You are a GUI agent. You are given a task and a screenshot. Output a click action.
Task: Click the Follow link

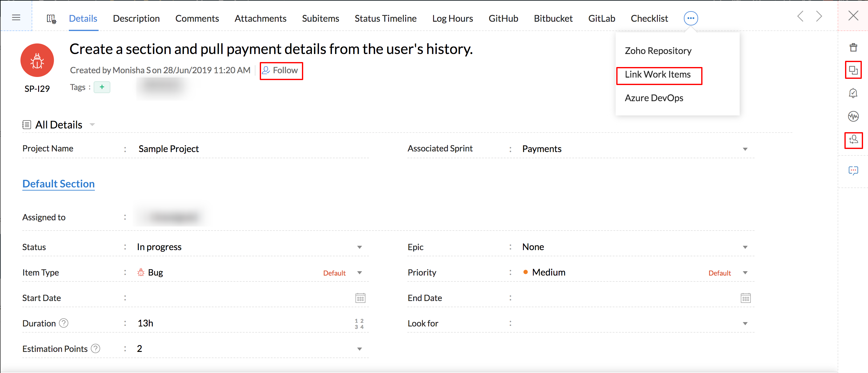(x=281, y=70)
